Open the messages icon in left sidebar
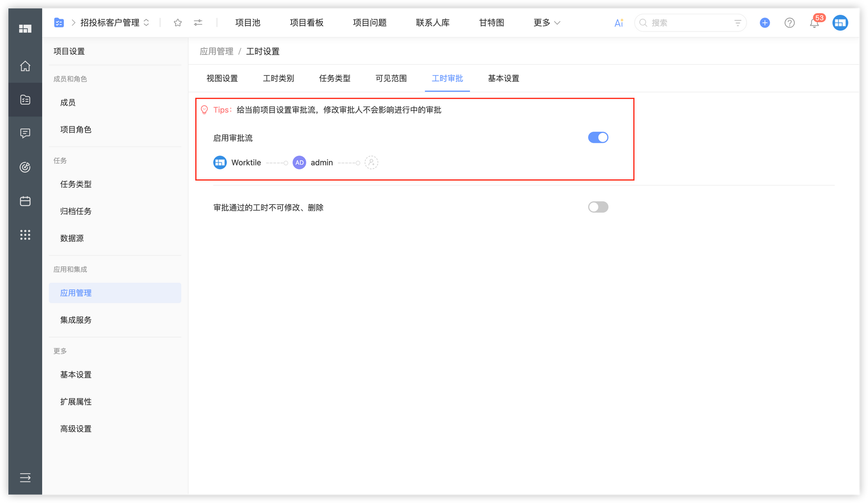 point(25,133)
